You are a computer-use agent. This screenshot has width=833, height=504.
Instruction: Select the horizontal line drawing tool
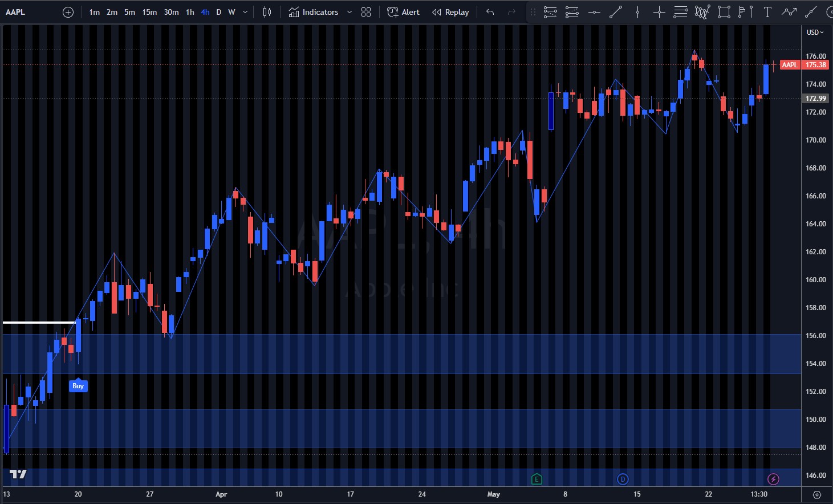(594, 12)
